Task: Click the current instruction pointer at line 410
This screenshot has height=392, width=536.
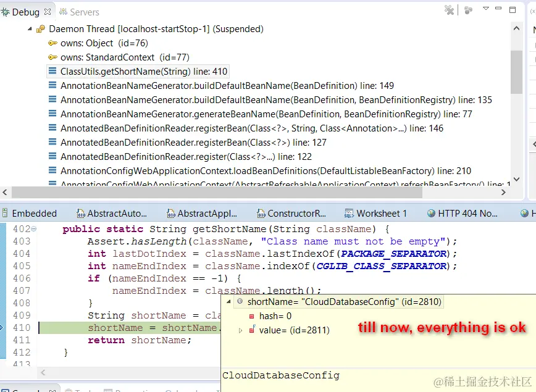Action: pos(2,328)
